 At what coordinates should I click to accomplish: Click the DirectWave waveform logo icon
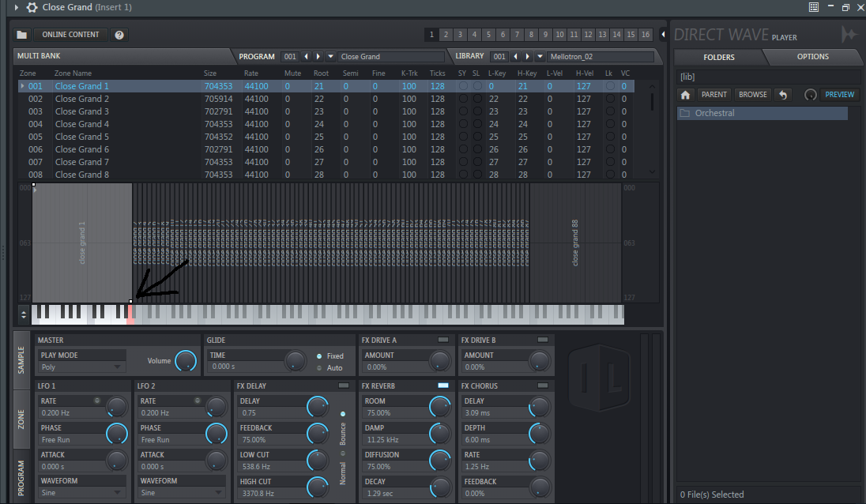849,34
